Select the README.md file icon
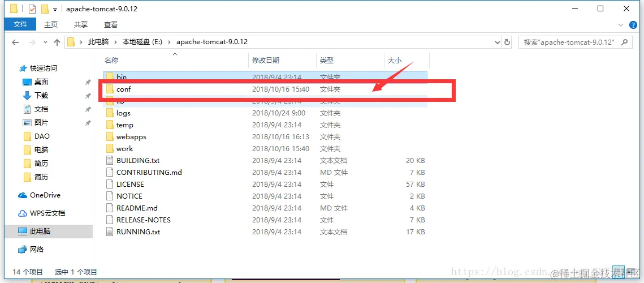Image resolution: width=644 pixels, height=283 pixels. click(x=109, y=208)
